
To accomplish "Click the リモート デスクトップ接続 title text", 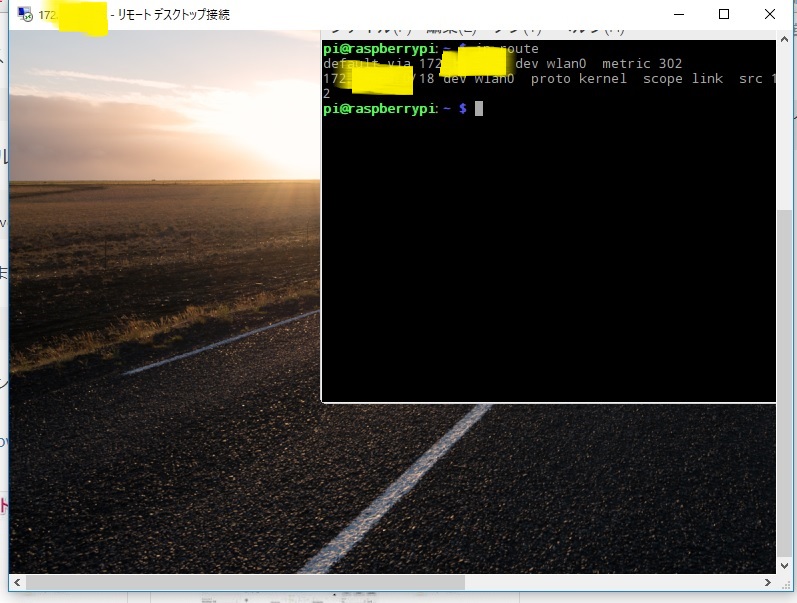I will (174, 15).
